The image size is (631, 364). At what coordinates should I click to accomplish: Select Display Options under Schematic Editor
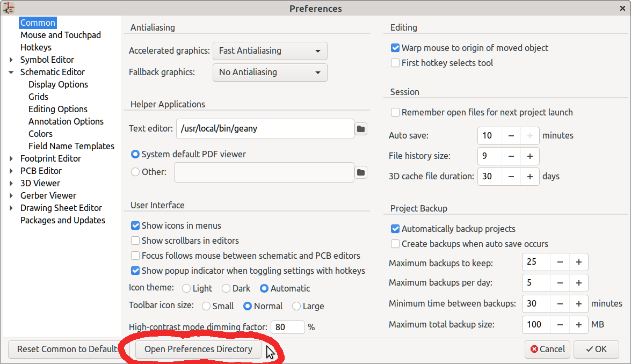58,85
